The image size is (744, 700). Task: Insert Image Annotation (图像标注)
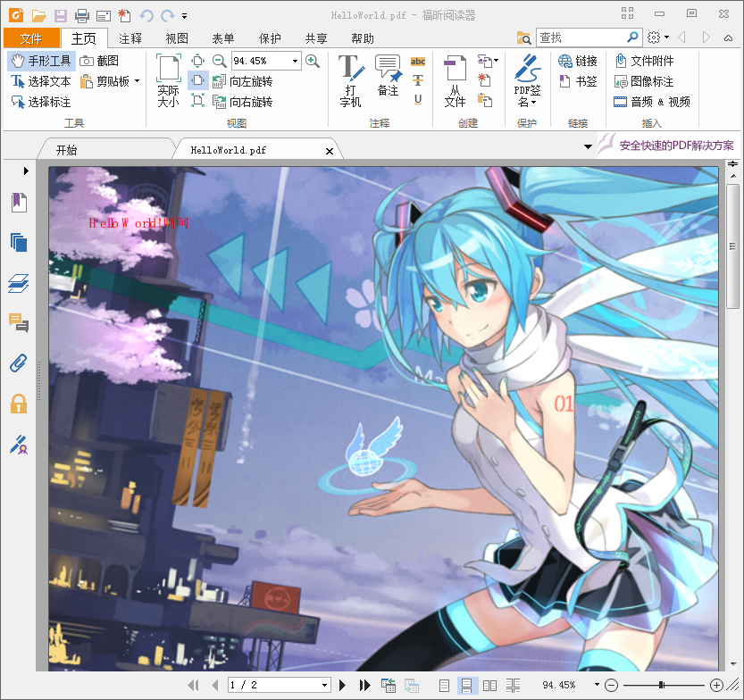click(644, 81)
